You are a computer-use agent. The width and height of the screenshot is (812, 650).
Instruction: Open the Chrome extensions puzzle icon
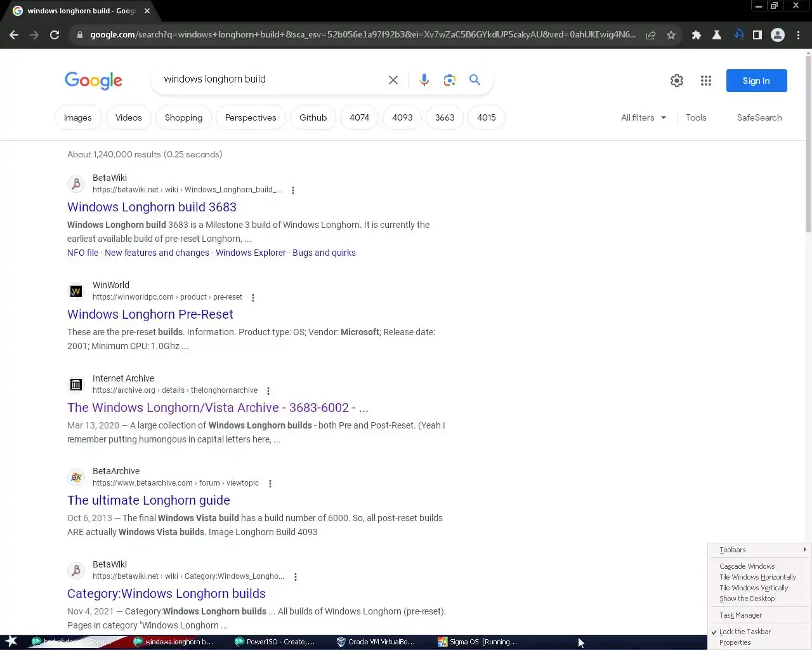pos(697,35)
